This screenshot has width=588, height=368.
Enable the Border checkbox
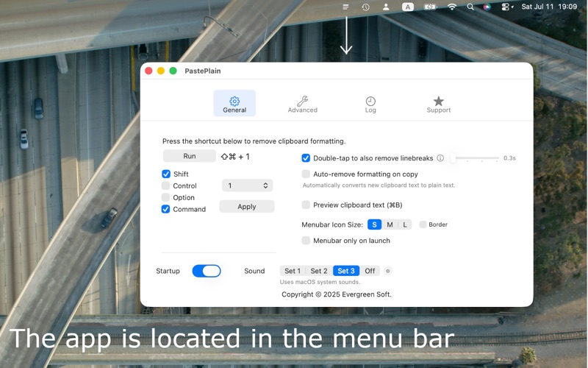[423, 224]
